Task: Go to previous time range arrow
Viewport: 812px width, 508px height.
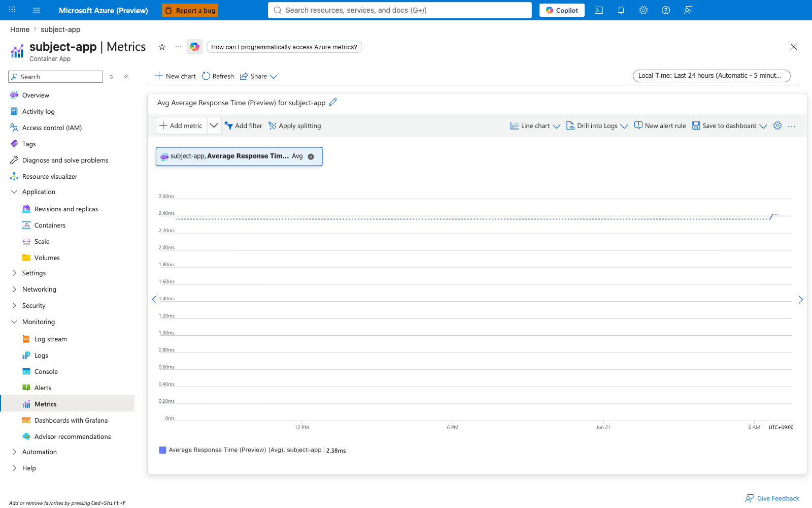Action: coord(154,300)
